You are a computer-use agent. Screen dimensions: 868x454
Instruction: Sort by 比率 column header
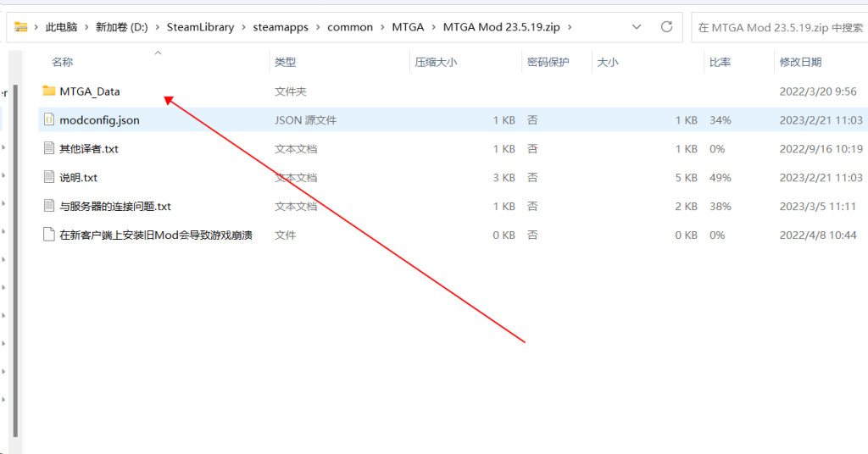tap(720, 62)
